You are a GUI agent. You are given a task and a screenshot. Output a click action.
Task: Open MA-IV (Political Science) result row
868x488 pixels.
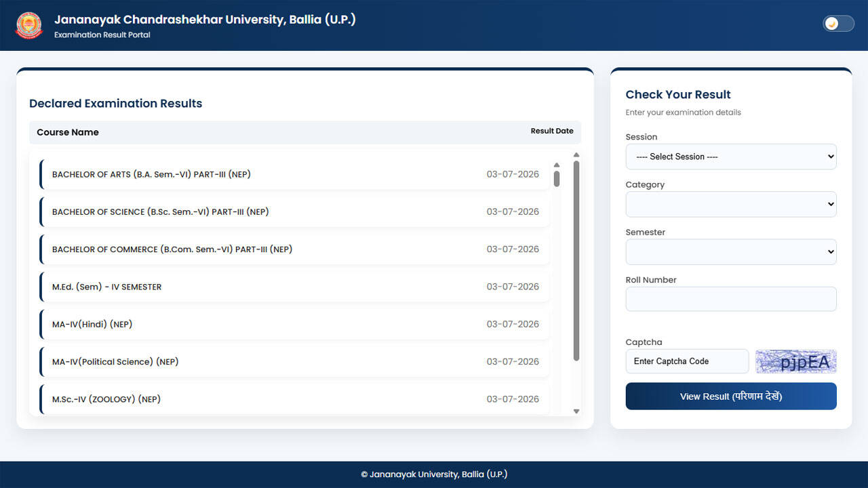click(x=294, y=362)
